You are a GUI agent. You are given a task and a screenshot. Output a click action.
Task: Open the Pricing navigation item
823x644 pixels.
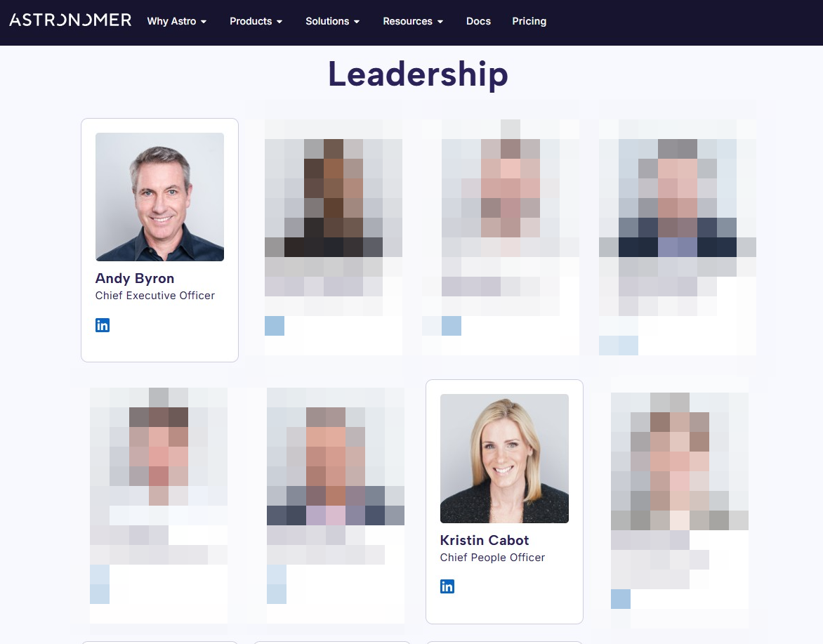pos(529,21)
